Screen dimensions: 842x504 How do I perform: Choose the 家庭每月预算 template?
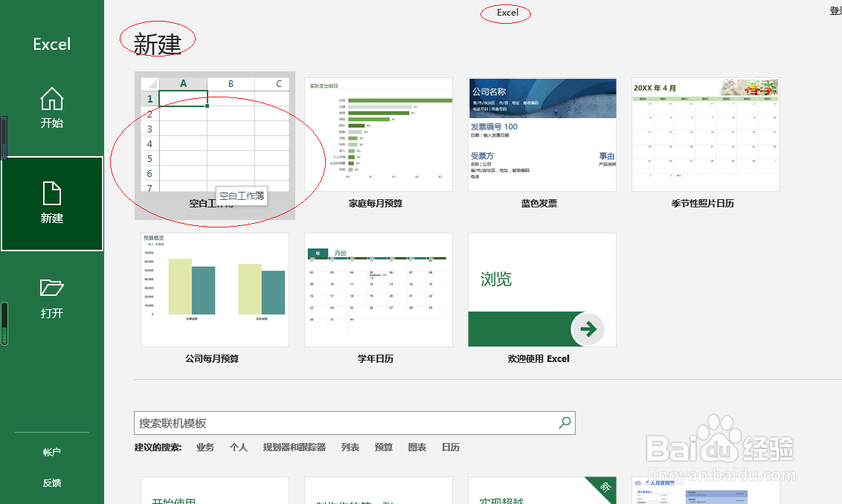378,135
